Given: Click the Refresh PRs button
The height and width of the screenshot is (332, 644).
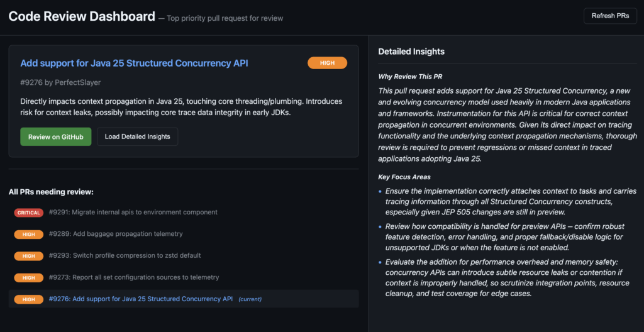Looking at the screenshot, I should point(610,16).
